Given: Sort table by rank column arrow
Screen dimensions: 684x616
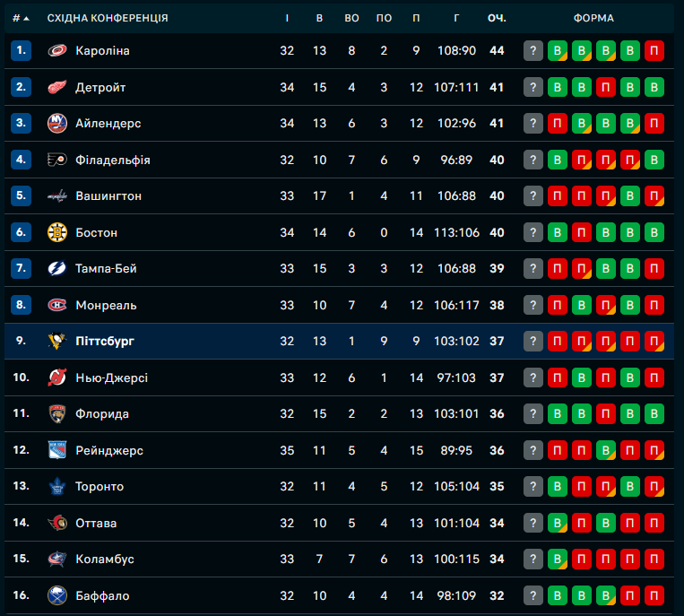Looking at the screenshot, I should coord(25,18).
